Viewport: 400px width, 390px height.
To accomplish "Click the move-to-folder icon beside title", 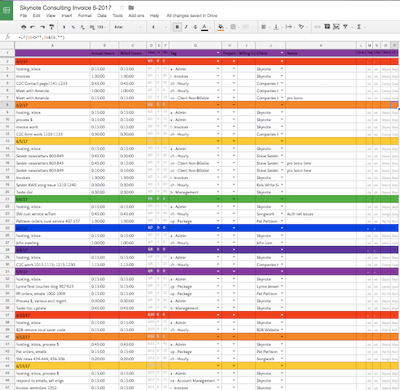I will pyautogui.click(x=131, y=7).
